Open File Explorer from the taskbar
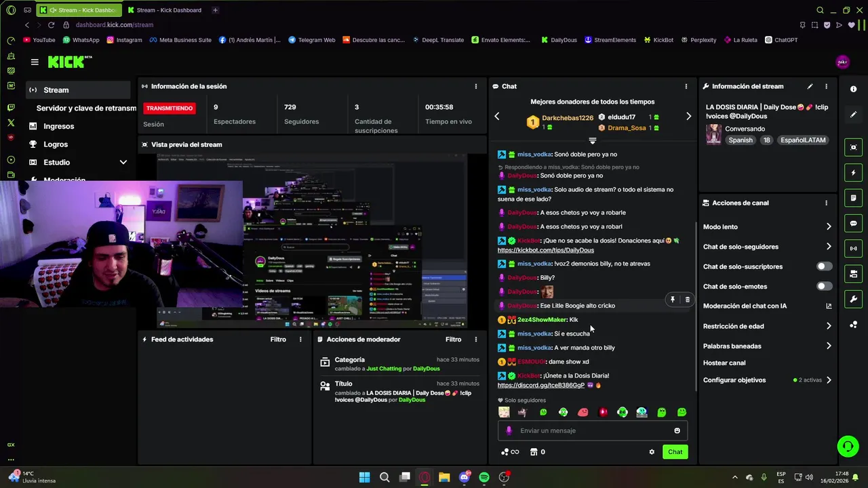 [444, 477]
